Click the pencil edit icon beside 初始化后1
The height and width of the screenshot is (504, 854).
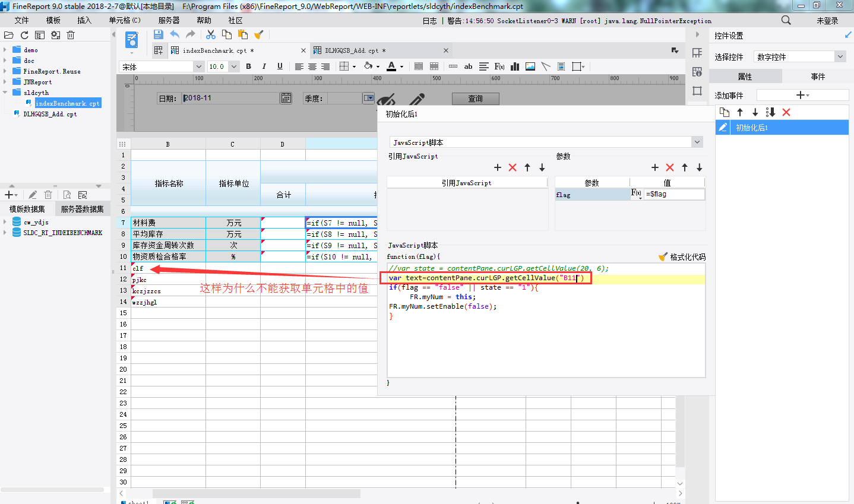[723, 127]
